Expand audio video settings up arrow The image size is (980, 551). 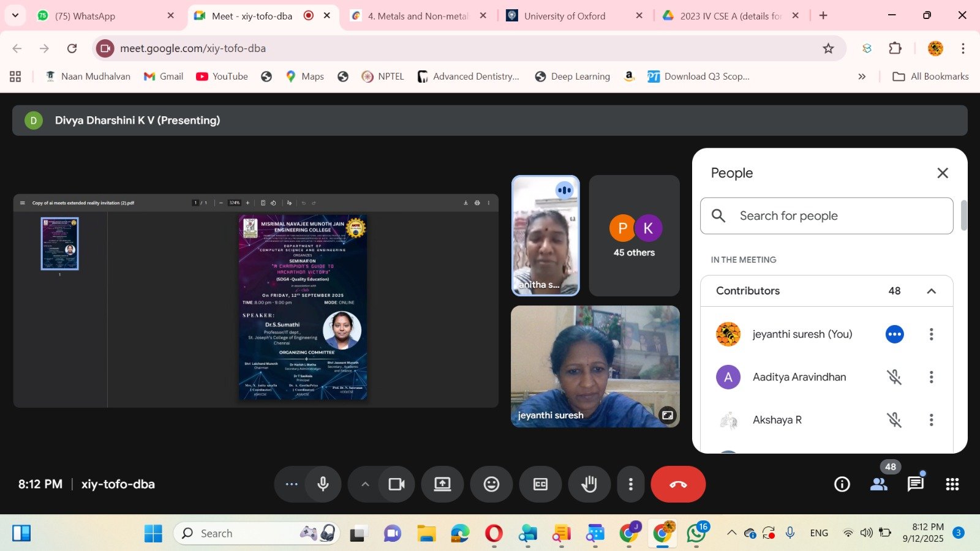point(365,484)
